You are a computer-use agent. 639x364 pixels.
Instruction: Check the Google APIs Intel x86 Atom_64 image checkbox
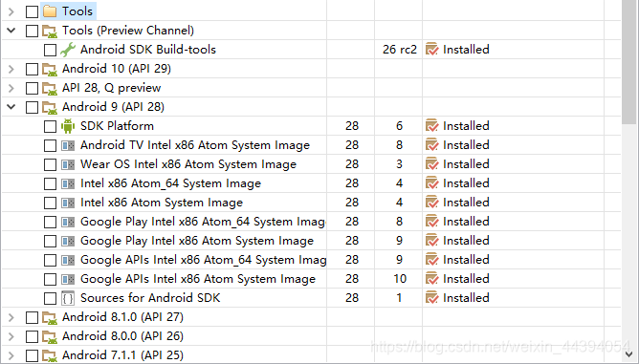point(50,261)
